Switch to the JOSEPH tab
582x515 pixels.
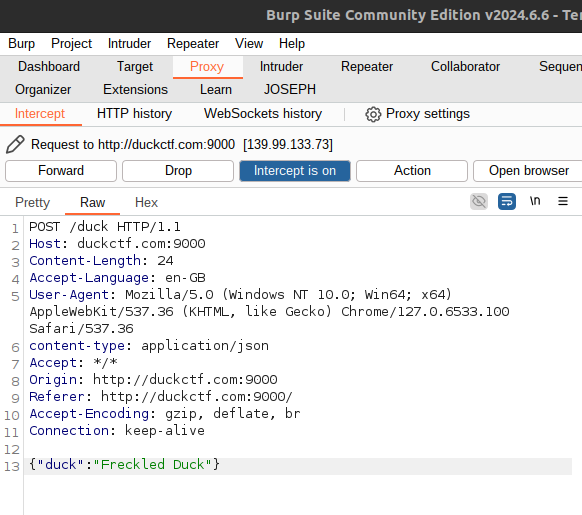point(290,90)
